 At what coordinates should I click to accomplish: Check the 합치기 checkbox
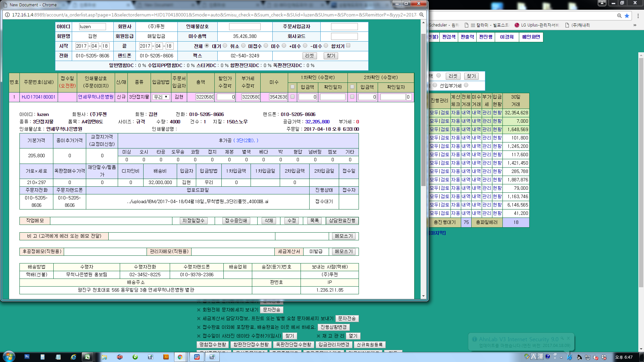coord(348,46)
